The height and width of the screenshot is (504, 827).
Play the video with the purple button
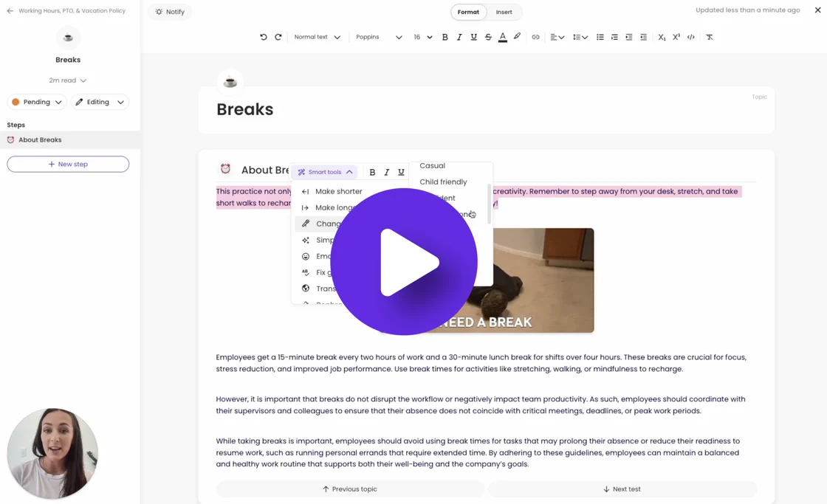tap(404, 261)
